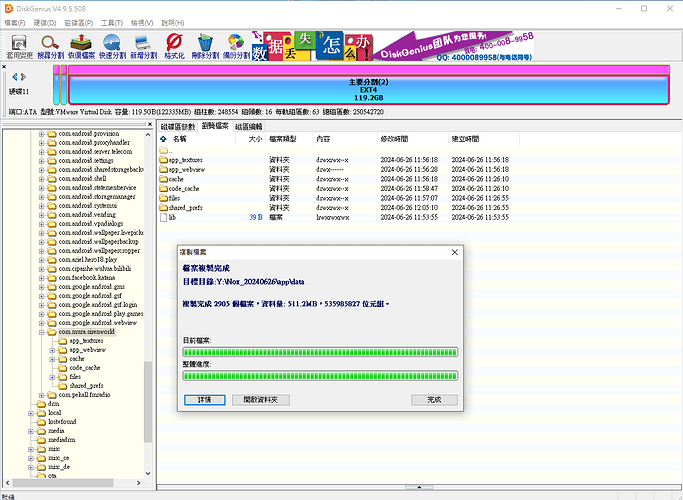Go to next disk with right arrow

(24, 77)
